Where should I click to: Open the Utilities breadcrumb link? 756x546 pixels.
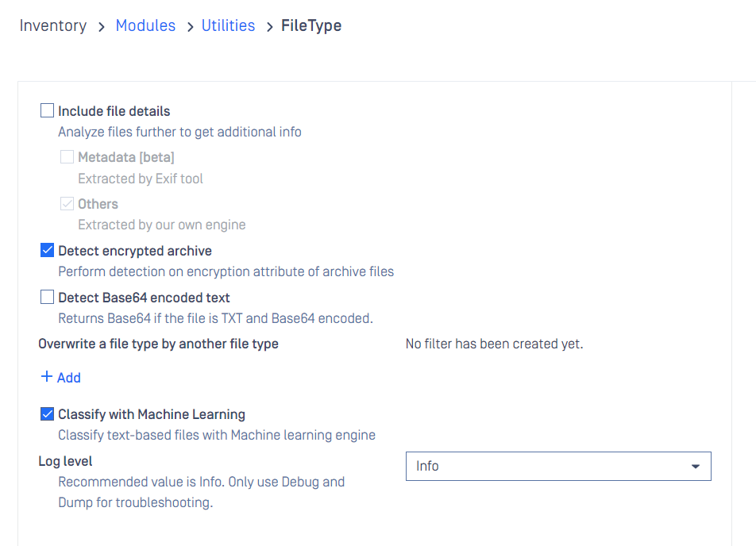point(228,25)
